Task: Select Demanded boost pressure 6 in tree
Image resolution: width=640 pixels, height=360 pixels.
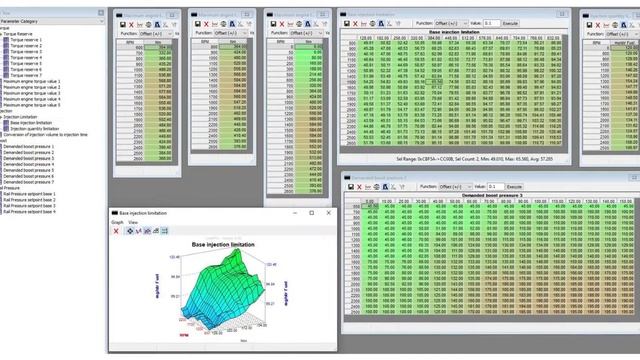Action: [x=29, y=176]
